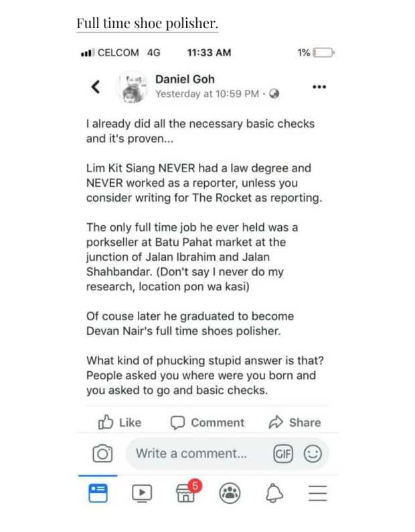
Task: Switch to the News Feed tab
Action: coord(98,493)
